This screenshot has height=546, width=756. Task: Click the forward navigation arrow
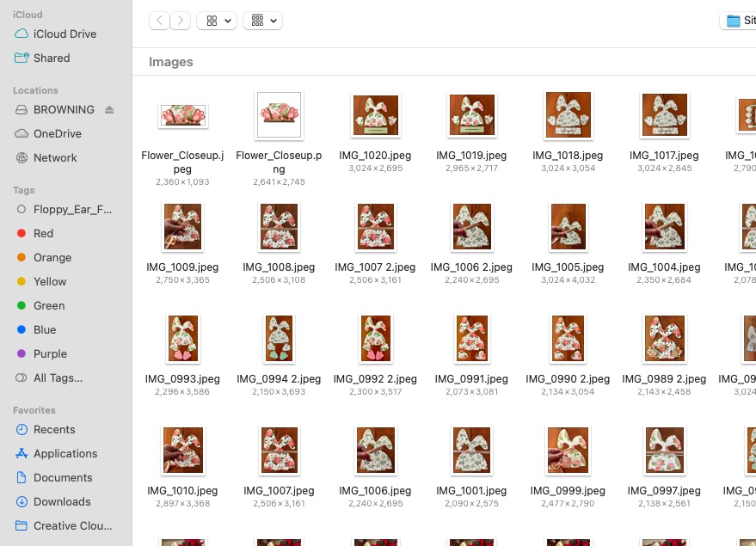point(180,20)
